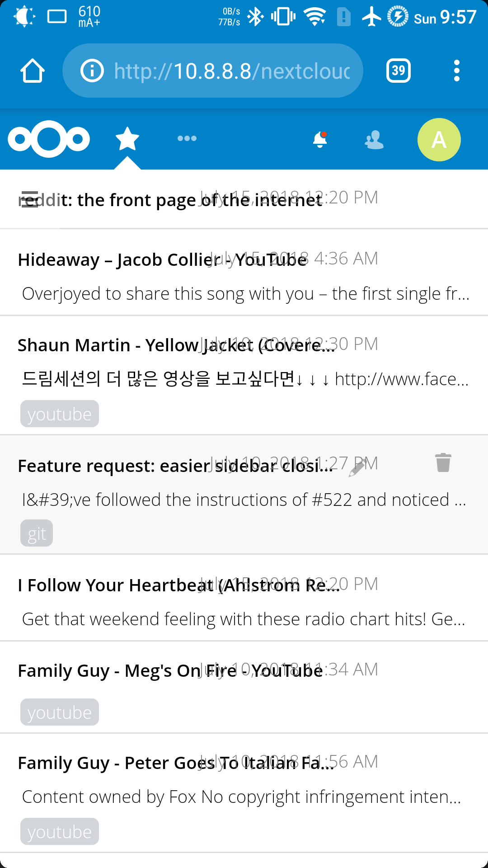Open the browser overflow menu
The width and height of the screenshot is (488, 868).
(x=457, y=70)
